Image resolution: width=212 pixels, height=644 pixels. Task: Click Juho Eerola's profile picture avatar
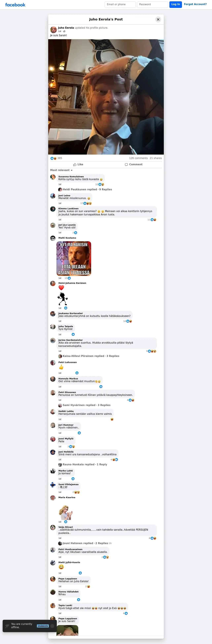point(53,29)
